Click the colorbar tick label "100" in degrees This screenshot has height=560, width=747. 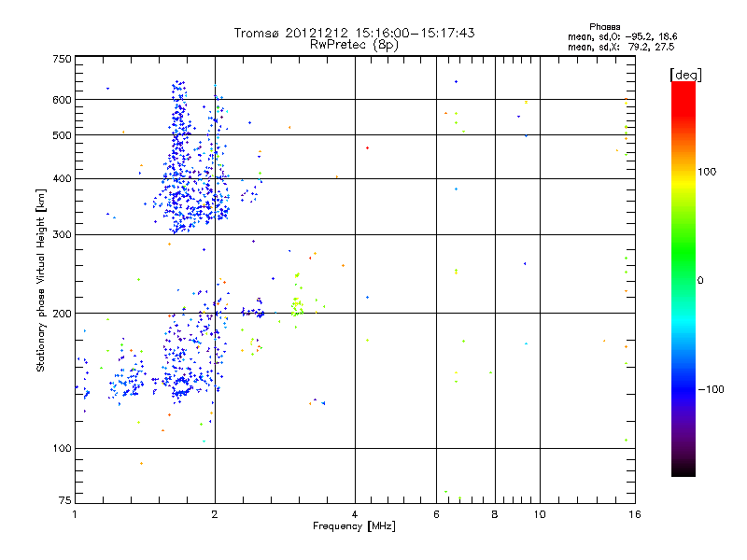pos(707,172)
